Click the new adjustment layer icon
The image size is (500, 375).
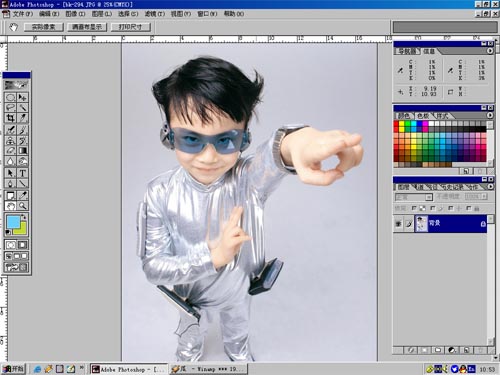[452, 350]
